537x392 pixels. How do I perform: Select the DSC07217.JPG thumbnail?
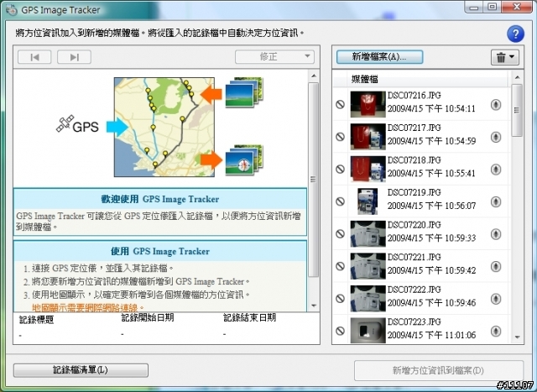point(368,137)
